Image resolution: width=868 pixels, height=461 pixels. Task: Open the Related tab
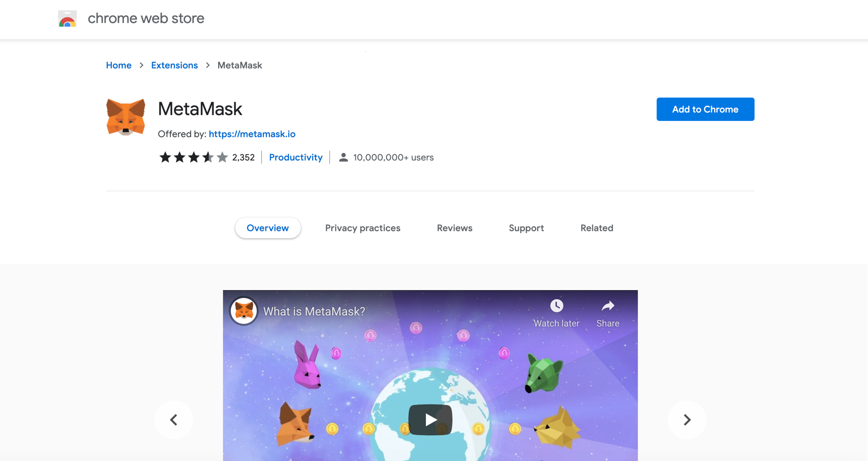pos(597,228)
